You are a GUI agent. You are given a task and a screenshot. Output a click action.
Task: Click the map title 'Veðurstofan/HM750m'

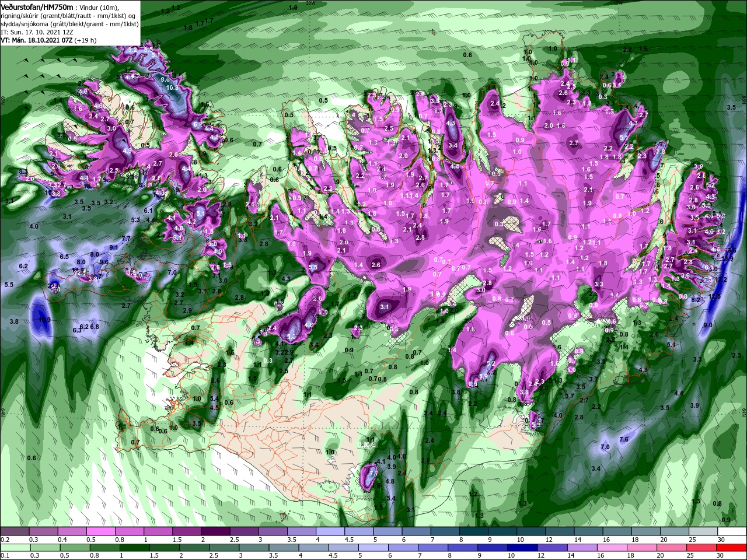click(37, 6)
